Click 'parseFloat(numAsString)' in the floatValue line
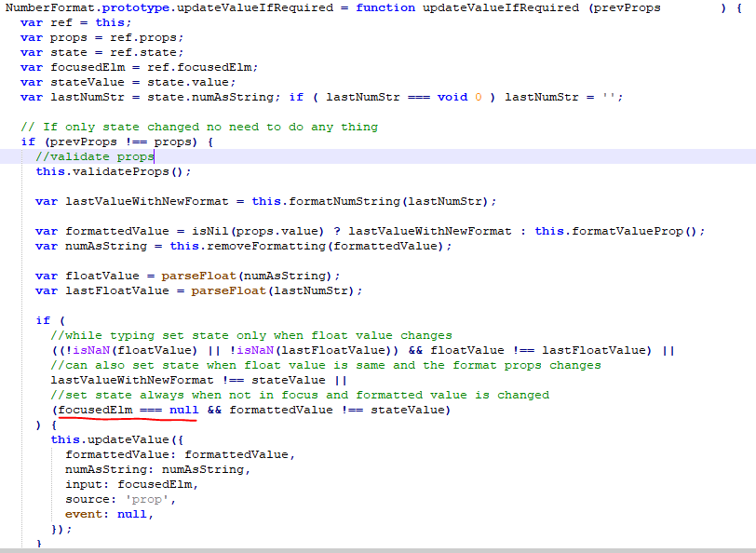Image resolution: width=756 pixels, height=553 pixels. pyautogui.click(x=247, y=276)
